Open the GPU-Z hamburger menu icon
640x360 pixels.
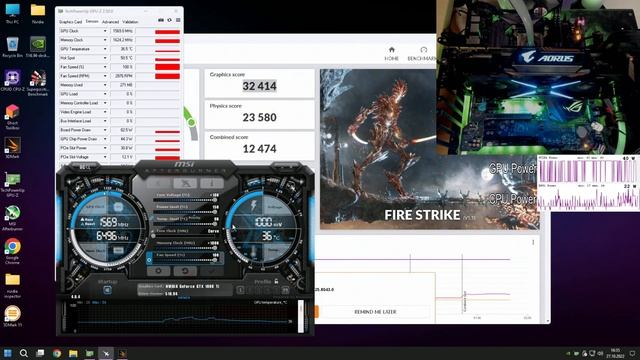178,20
